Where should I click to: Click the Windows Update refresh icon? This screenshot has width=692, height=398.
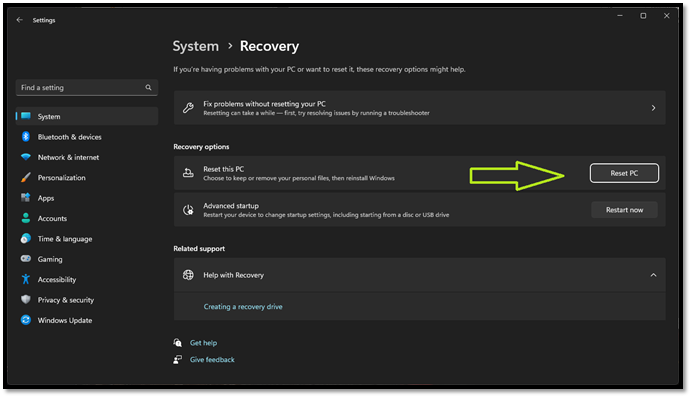click(26, 320)
